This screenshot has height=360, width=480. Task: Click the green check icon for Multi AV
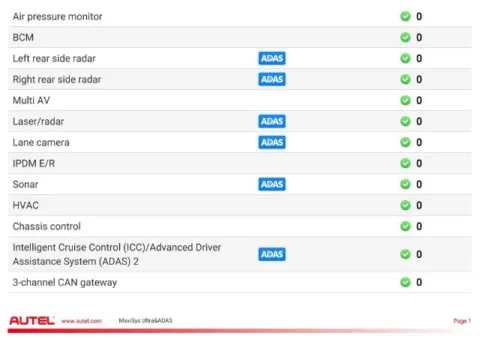click(x=405, y=100)
